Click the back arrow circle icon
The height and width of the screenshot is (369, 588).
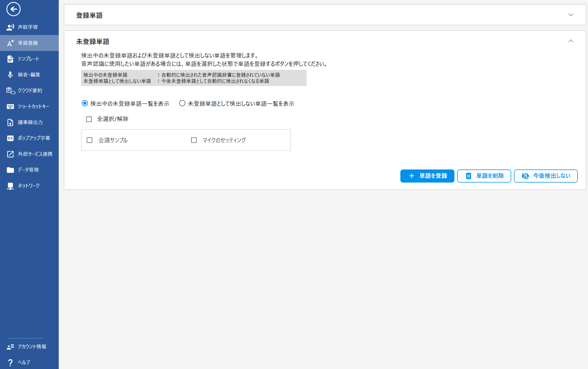(x=13, y=9)
